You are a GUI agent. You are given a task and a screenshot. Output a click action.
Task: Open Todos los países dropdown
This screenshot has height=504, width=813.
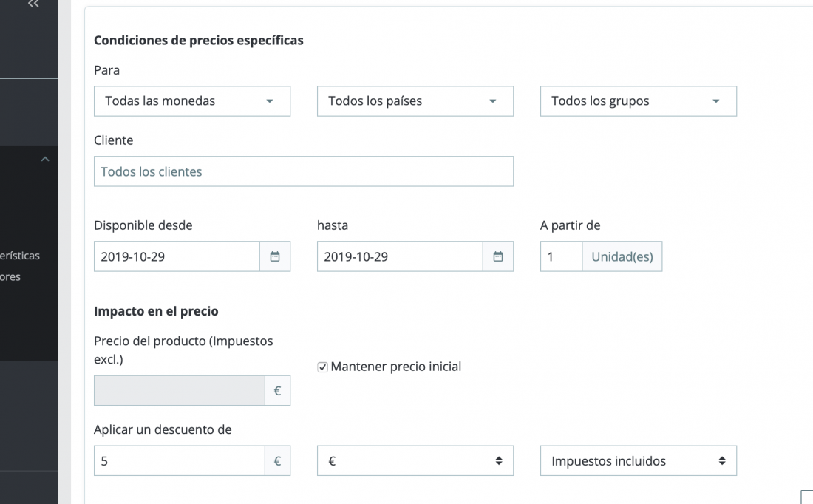[415, 101]
